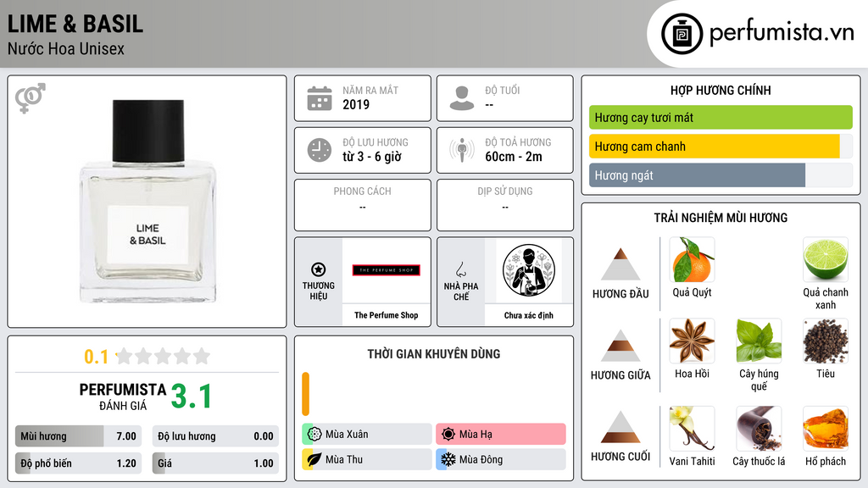Click the Nước Hoa Unisex subtitle

coord(66,48)
